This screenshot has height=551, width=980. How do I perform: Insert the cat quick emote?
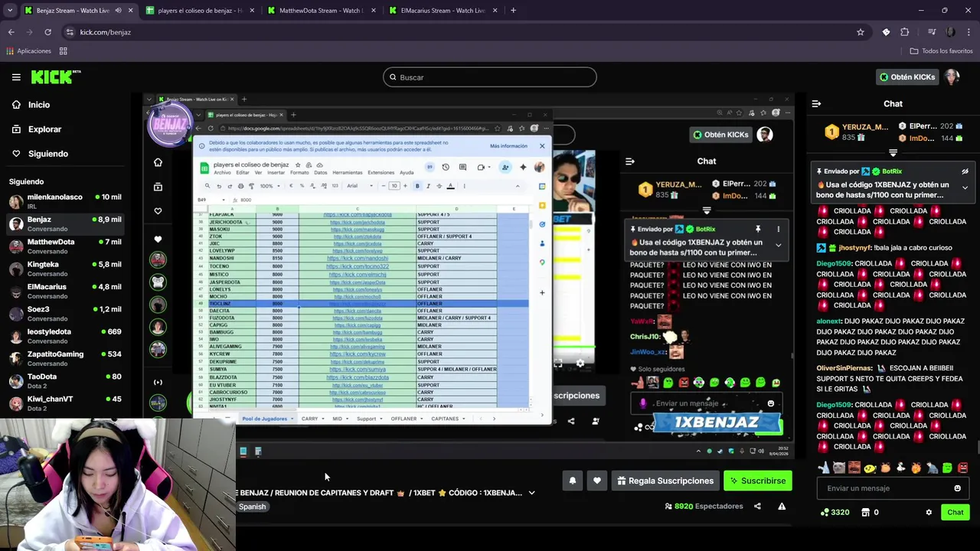(x=839, y=468)
